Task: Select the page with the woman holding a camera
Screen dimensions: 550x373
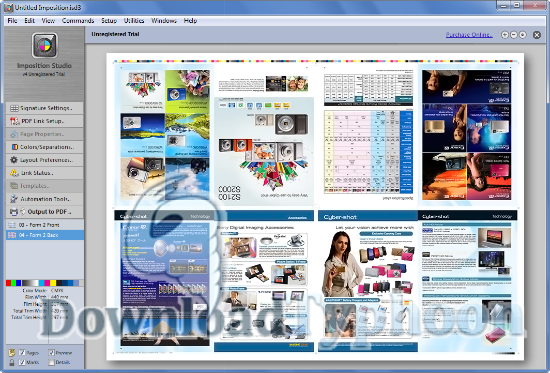Action: click(x=368, y=281)
